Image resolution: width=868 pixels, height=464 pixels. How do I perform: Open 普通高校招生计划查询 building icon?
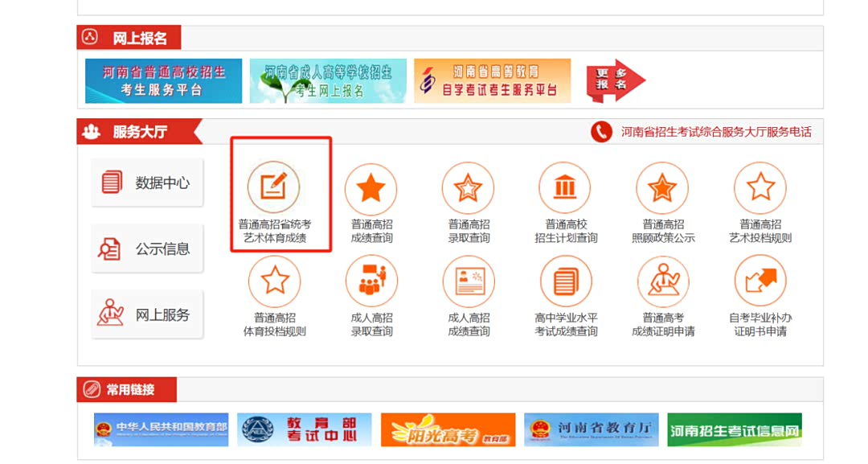click(565, 188)
